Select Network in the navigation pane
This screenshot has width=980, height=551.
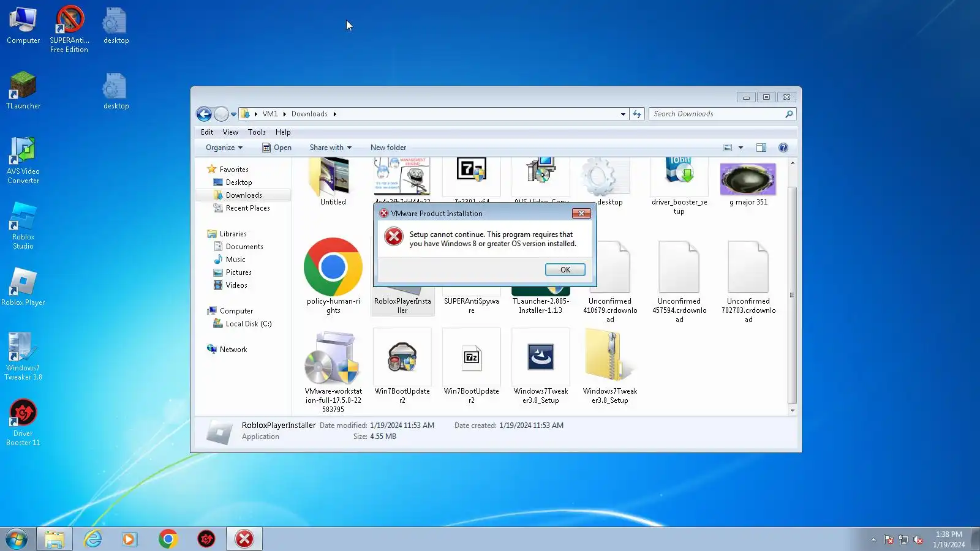[x=233, y=350]
